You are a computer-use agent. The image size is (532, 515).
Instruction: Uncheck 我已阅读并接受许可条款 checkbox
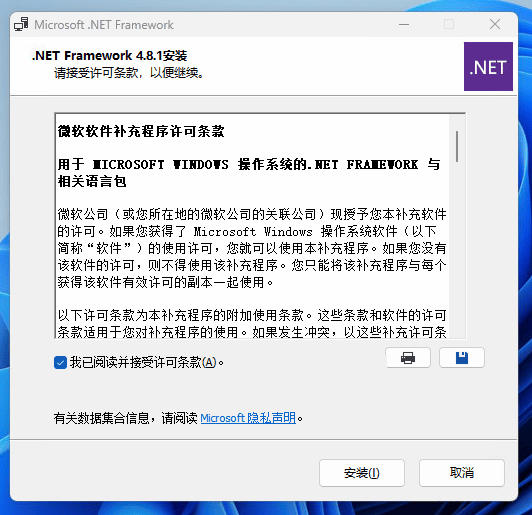[x=60, y=362]
